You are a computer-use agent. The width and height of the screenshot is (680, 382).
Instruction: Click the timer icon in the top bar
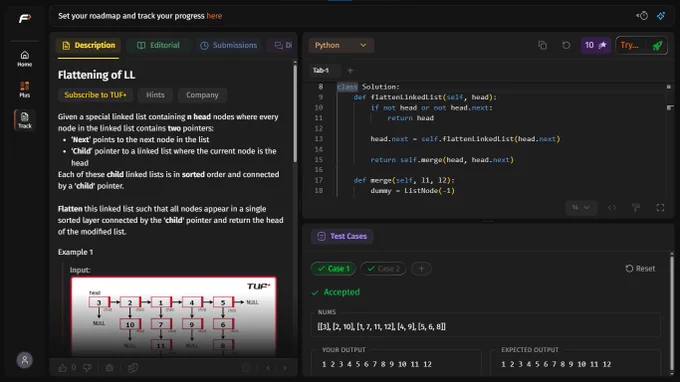coord(642,16)
